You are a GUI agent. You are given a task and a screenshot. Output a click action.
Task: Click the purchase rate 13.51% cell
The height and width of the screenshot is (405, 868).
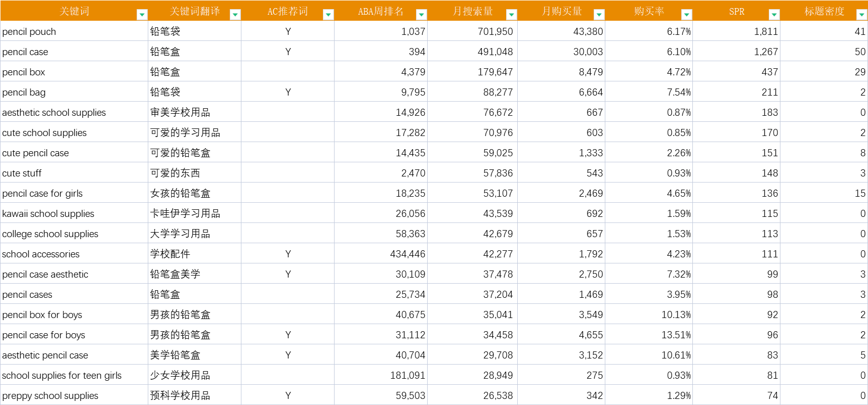pyautogui.click(x=649, y=335)
